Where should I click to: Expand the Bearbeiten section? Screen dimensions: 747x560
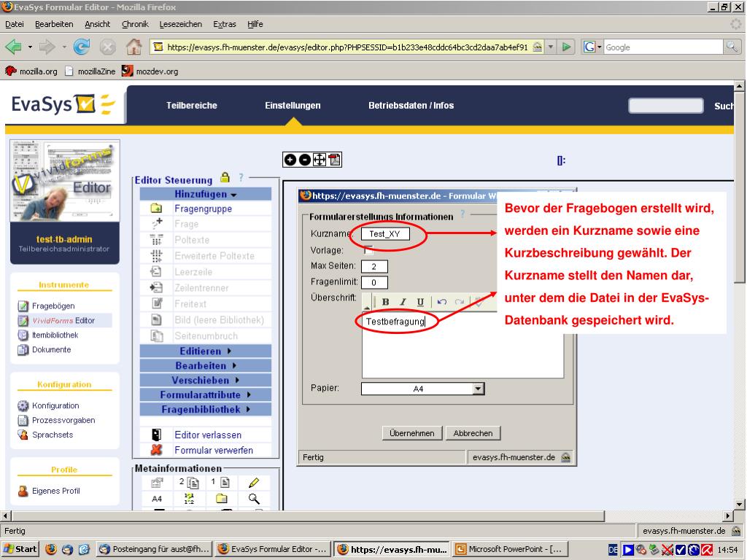(x=205, y=366)
